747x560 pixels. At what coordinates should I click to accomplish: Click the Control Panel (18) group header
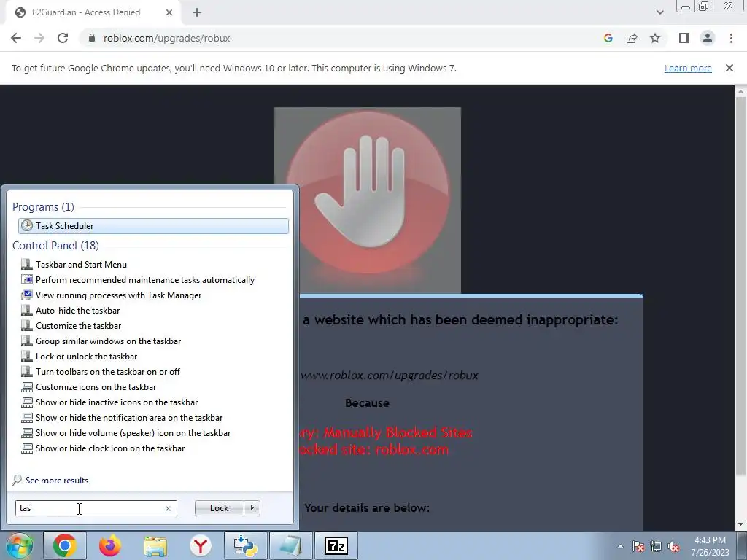click(x=55, y=245)
